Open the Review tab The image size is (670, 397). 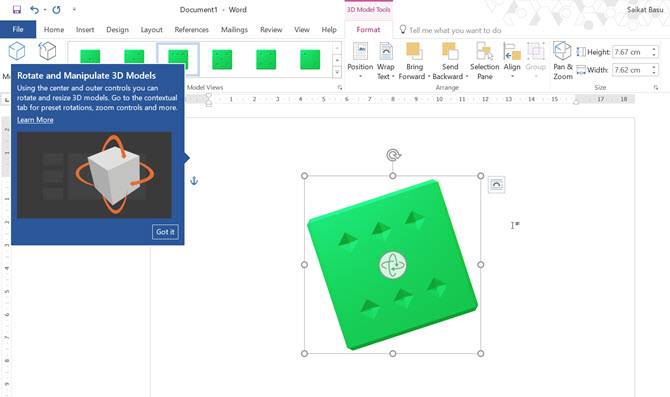pos(271,29)
